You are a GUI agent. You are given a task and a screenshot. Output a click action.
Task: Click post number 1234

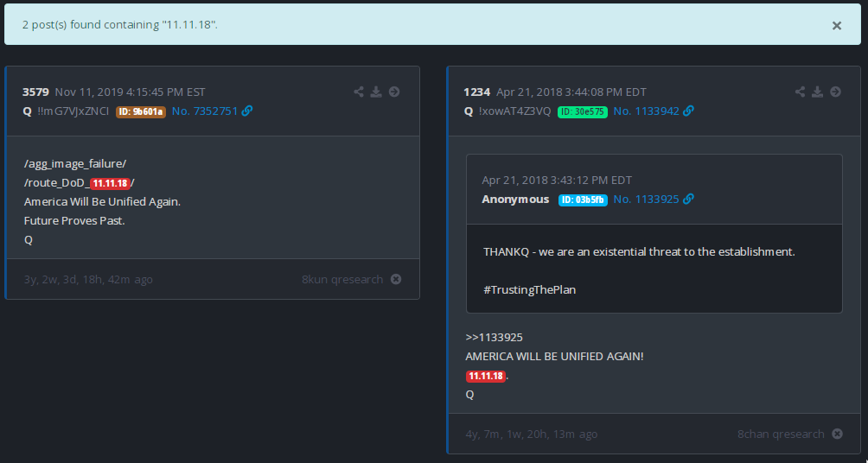click(x=477, y=92)
